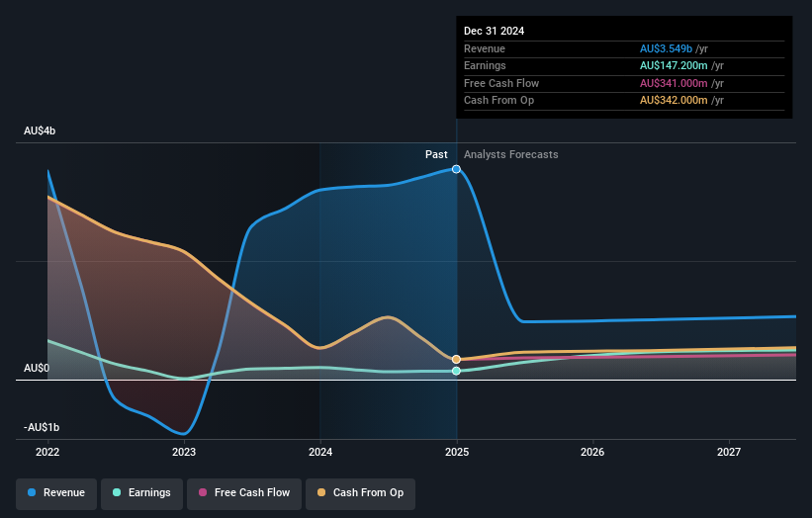
Task: Click the 2024 x-axis label
Action: click(320, 453)
